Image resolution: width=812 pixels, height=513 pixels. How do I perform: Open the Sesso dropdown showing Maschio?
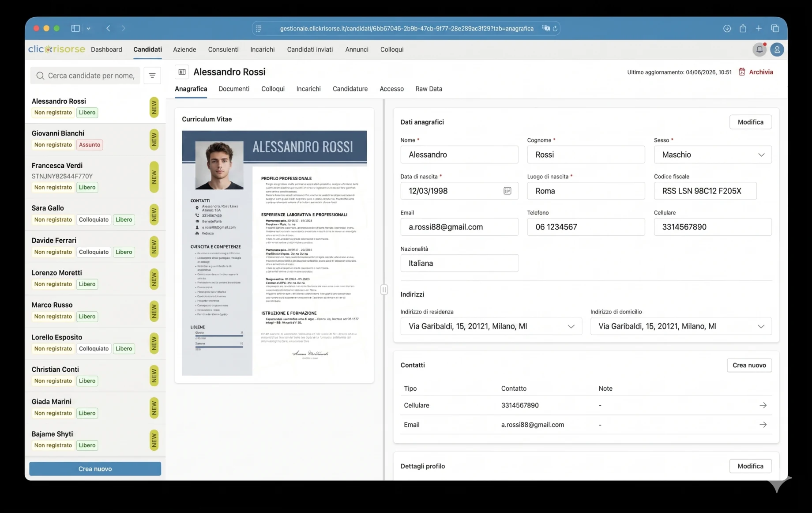[713, 155]
